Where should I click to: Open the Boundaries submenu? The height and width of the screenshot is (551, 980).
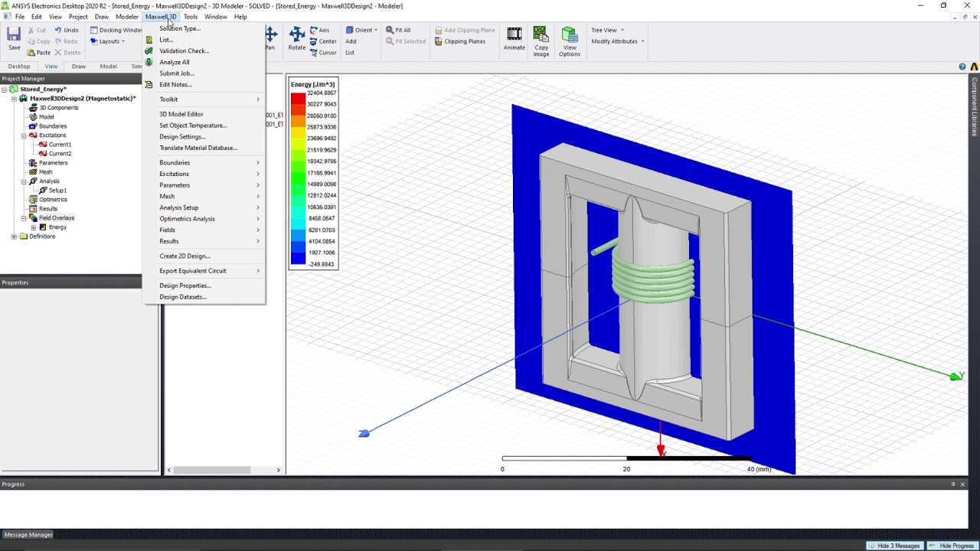pyautogui.click(x=205, y=162)
